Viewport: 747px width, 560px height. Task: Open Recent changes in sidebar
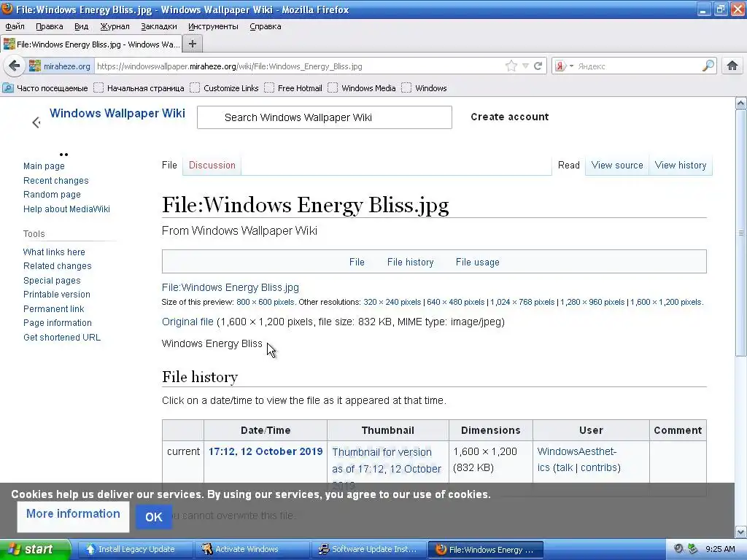coord(55,181)
